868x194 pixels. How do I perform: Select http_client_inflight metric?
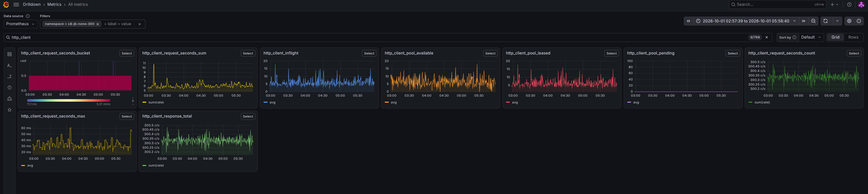(x=369, y=53)
